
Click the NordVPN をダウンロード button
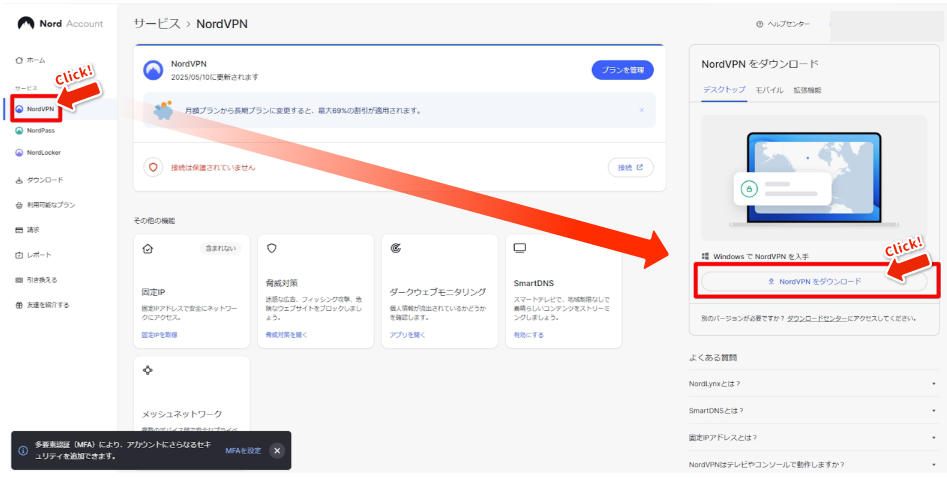click(x=814, y=282)
